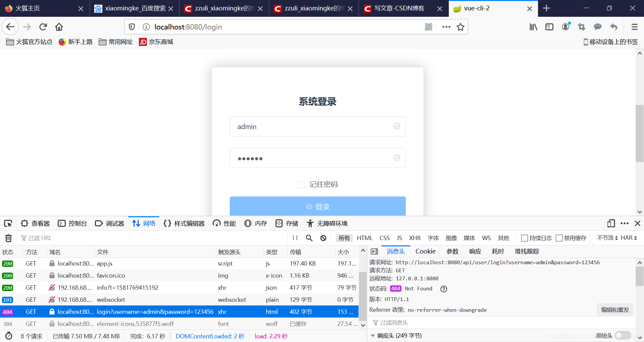
Task: Toggle responsive design mode icon
Action: pyautogui.click(x=611, y=223)
